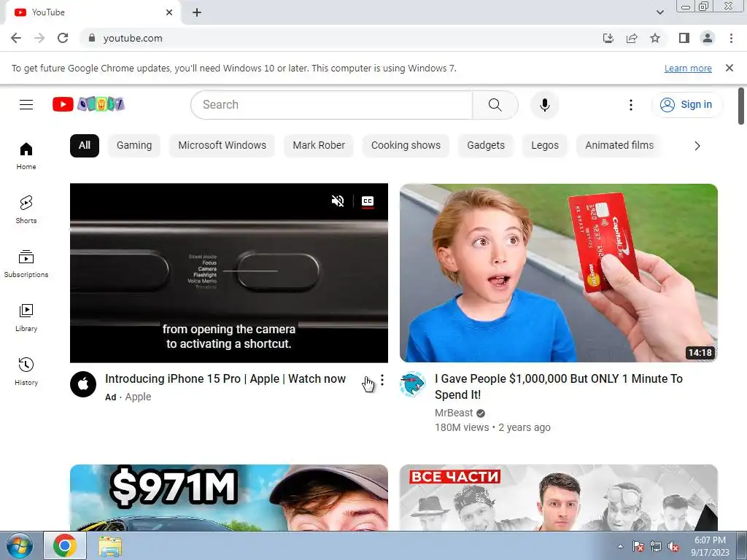Open the tab search chevron dropdown
747x560 pixels.
[659, 12]
